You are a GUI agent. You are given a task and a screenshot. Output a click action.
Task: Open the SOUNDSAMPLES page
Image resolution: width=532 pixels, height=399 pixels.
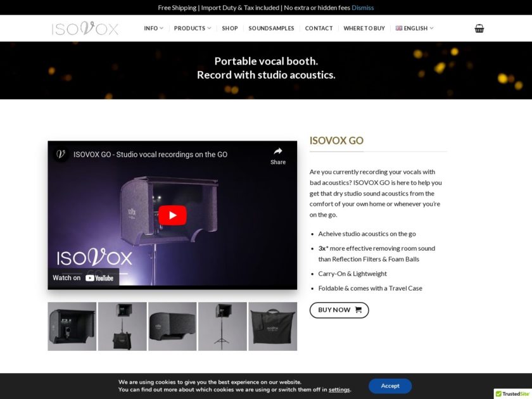[271, 28]
